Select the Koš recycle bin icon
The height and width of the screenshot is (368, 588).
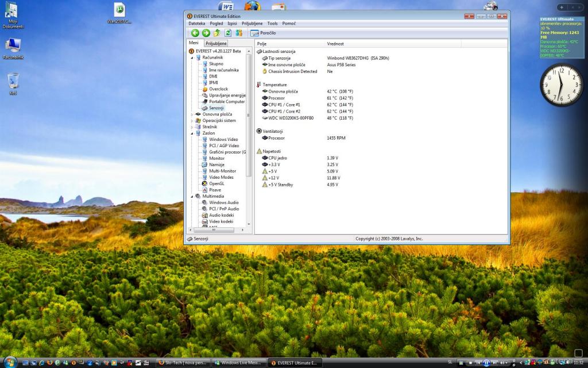(13, 84)
